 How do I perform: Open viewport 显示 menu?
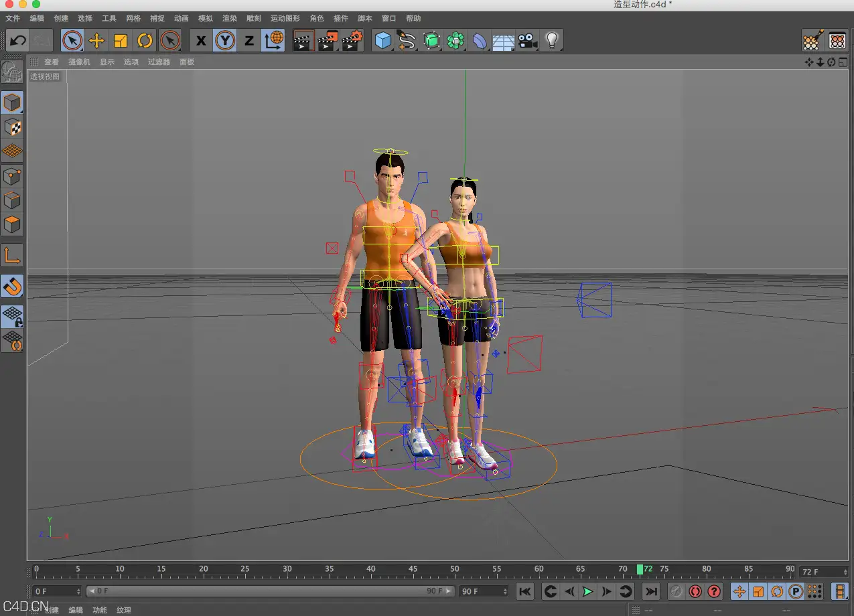coord(107,62)
